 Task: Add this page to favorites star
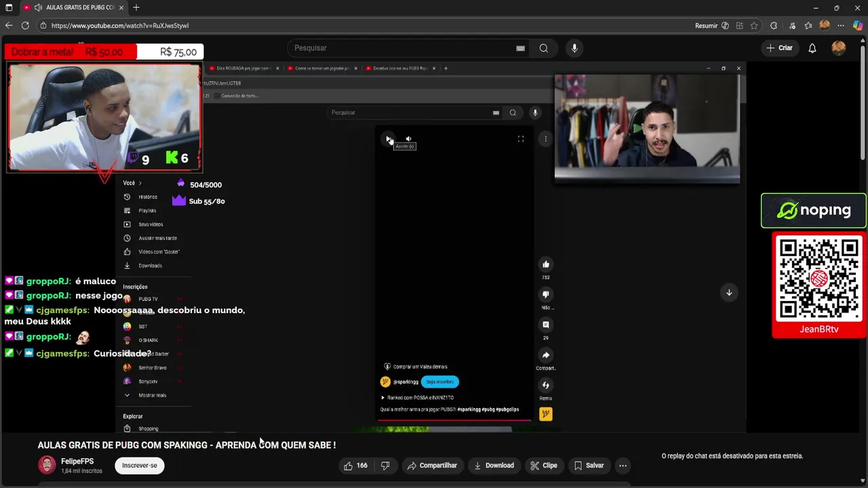(x=754, y=26)
